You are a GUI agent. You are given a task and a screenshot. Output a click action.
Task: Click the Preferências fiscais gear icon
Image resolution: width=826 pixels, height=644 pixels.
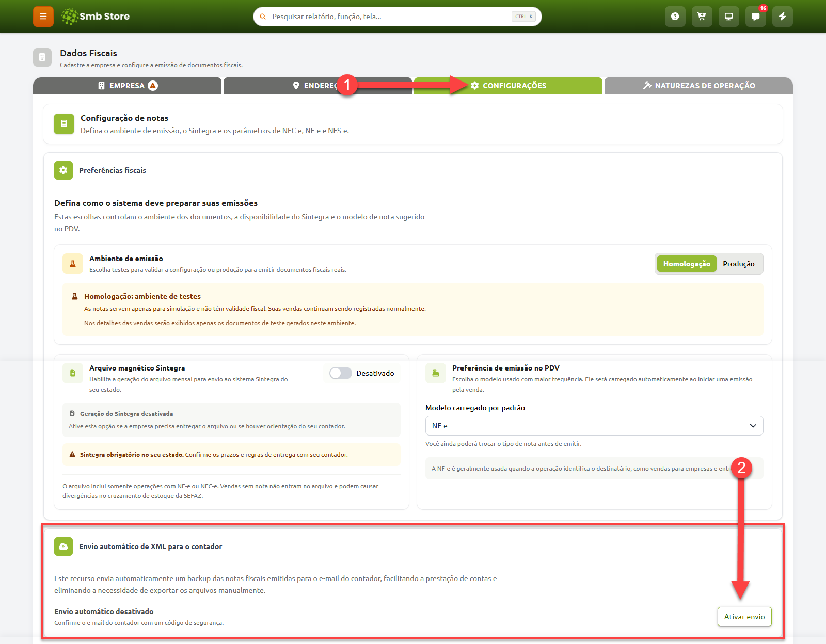click(63, 170)
